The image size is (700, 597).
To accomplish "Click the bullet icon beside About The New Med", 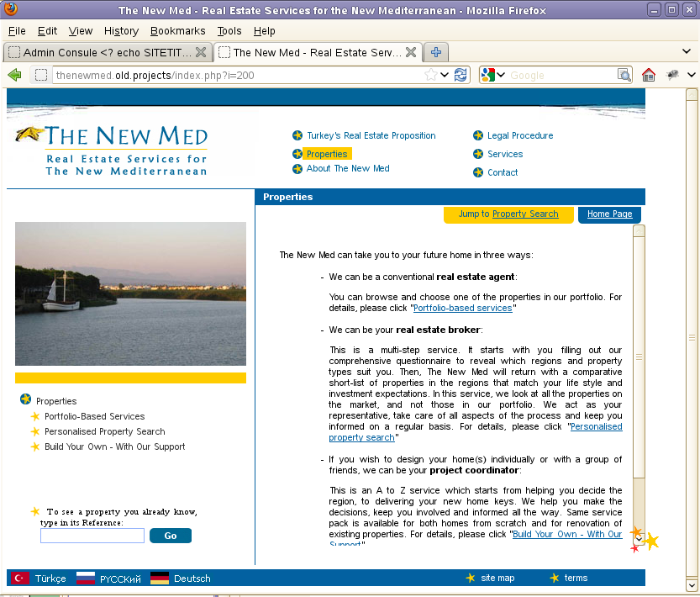I will [297, 169].
